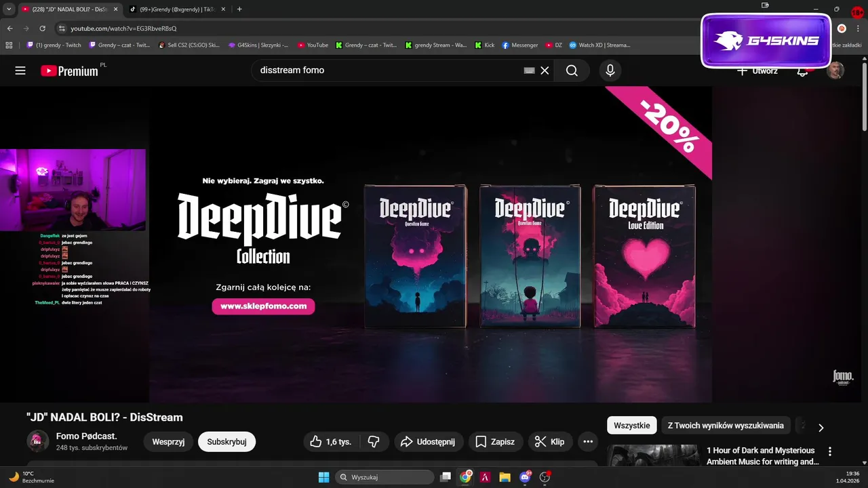868x488 pixels.
Task: Open File Explorer from the taskbar
Action: click(x=505, y=477)
